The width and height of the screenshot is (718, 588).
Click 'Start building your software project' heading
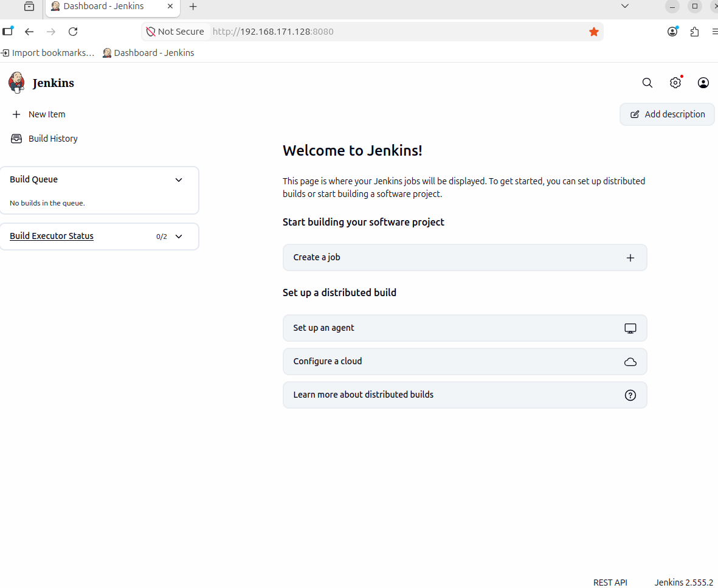(363, 222)
